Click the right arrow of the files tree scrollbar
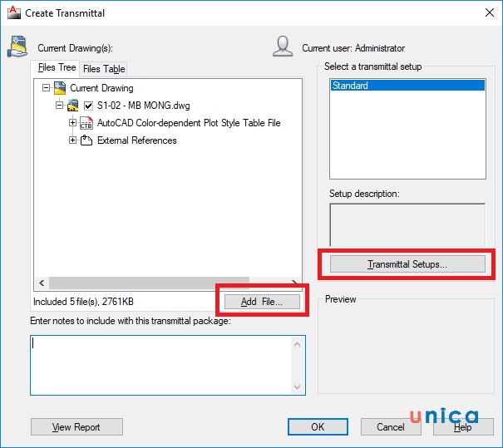The height and width of the screenshot is (448, 503). (294, 283)
